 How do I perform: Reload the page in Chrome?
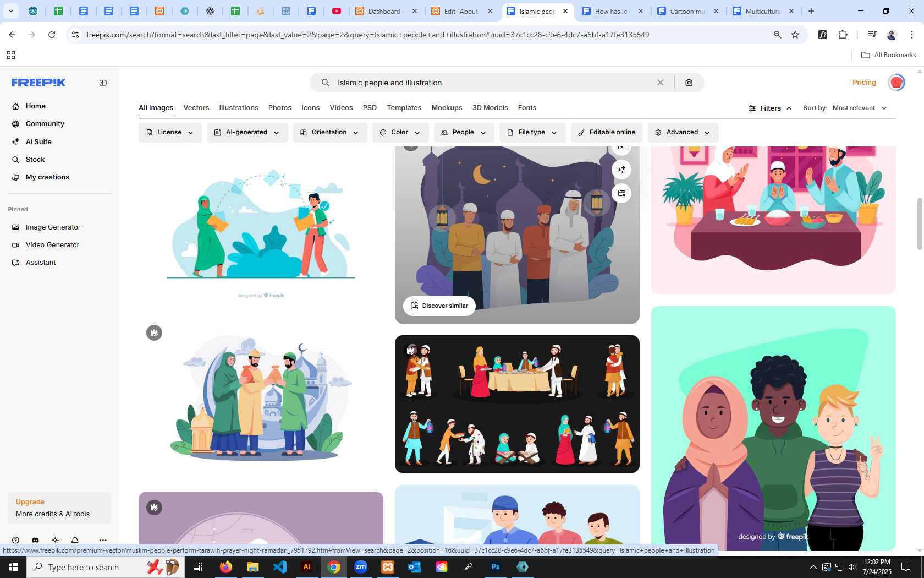click(x=52, y=35)
